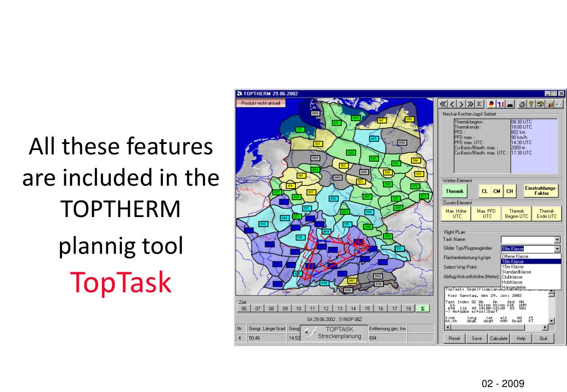Select hour 17 in Zeit bar
567x392 pixels.
click(395, 308)
